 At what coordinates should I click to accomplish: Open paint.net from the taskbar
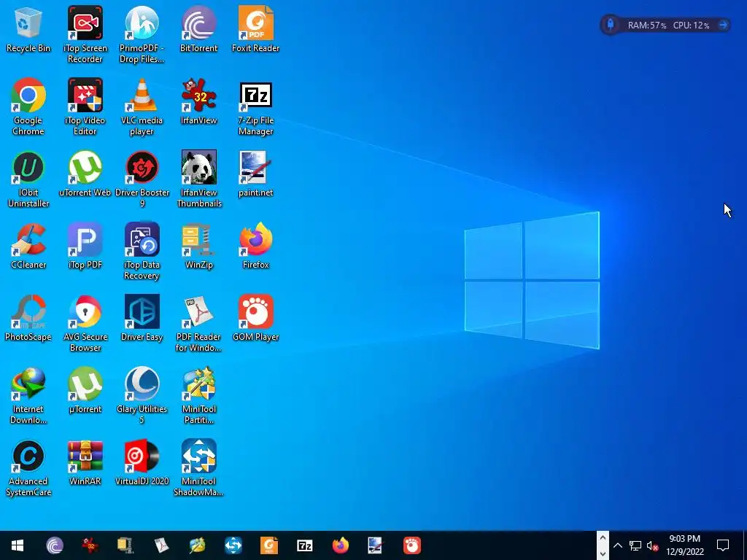376,545
